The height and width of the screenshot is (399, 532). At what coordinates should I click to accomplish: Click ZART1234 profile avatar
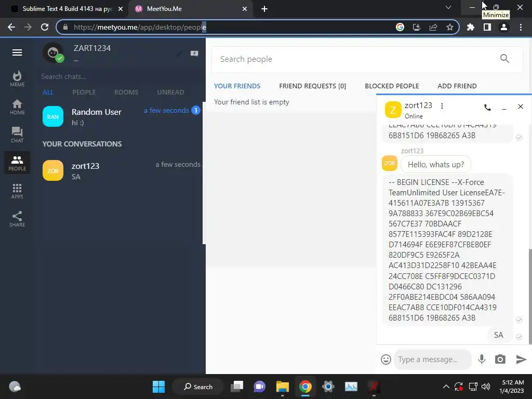(x=53, y=53)
